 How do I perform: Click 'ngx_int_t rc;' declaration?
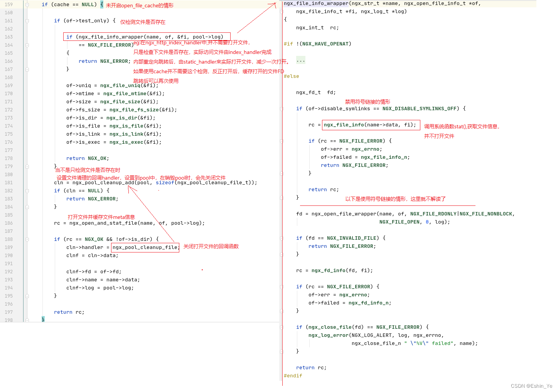[318, 28]
